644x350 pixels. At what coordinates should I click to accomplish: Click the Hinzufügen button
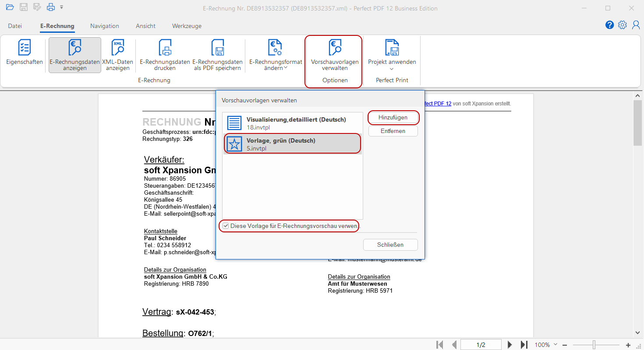(393, 117)
